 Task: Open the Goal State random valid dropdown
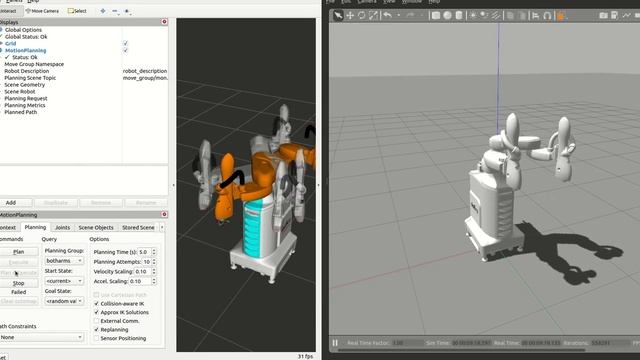64,301
